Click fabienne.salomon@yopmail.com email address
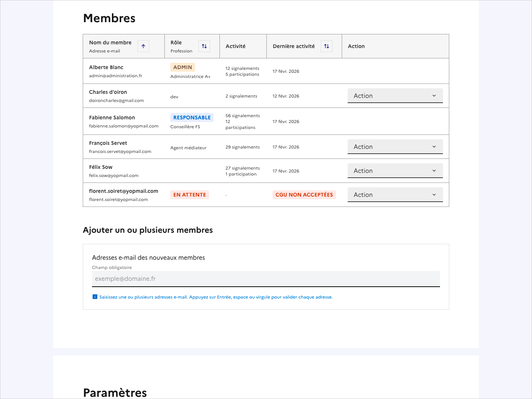The image size is (532, 399). point(123,126)
